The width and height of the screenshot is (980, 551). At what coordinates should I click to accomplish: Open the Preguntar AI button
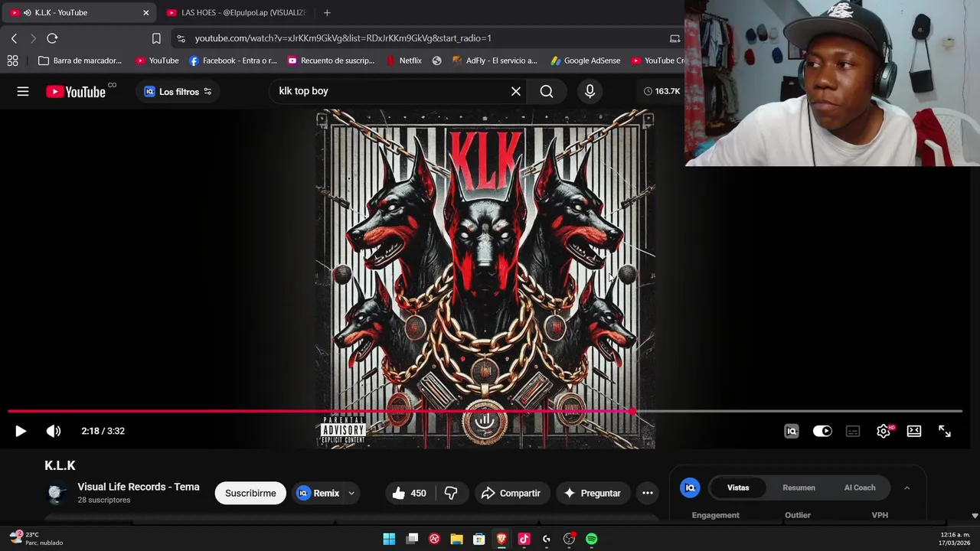click(593, 494)
